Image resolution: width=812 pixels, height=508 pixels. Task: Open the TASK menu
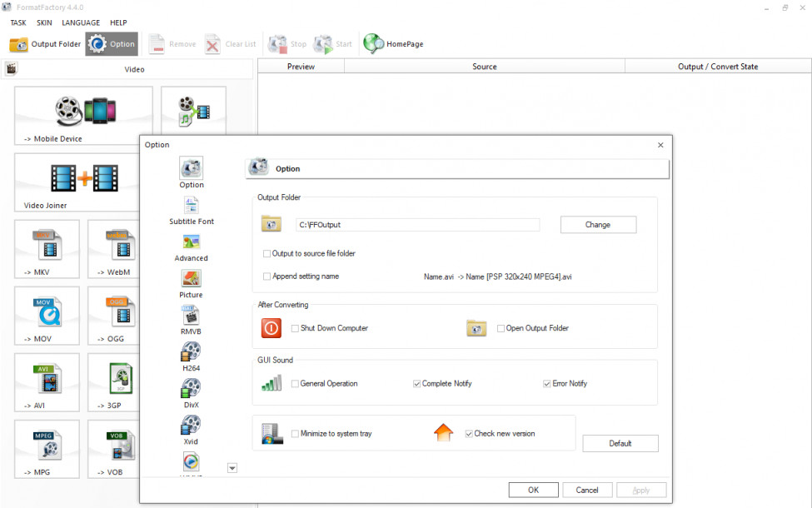tap(18, 22)
